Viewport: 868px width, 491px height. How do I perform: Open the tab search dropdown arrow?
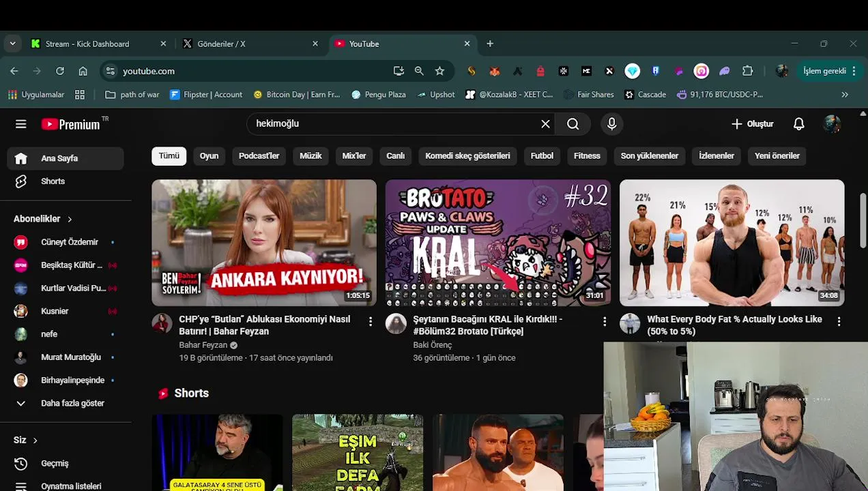12,44
